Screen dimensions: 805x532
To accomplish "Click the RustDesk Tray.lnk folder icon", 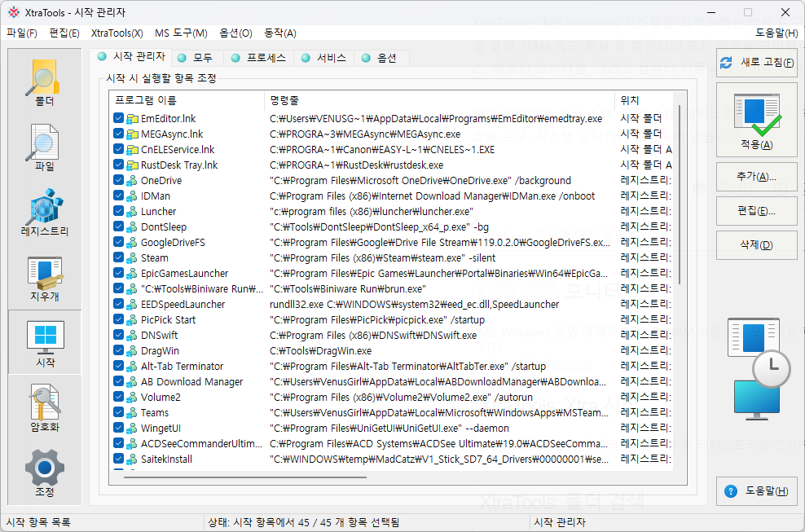I will 133,165.
